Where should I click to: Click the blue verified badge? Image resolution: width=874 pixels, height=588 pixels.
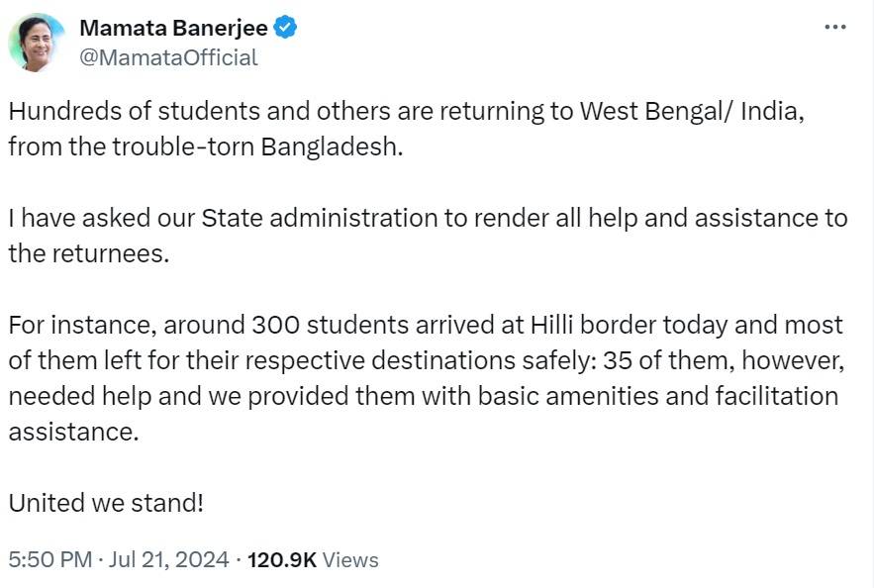[285, 28]
